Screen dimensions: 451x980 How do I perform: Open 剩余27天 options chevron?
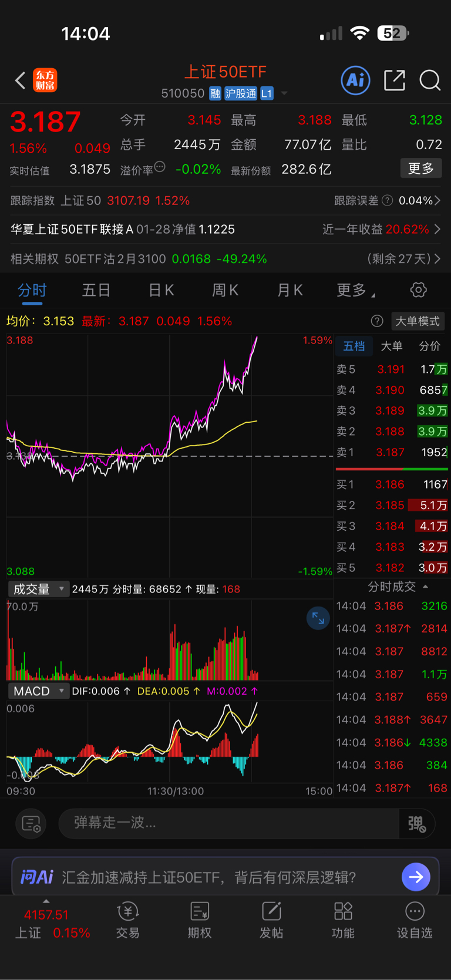click(x=437, y=259)
